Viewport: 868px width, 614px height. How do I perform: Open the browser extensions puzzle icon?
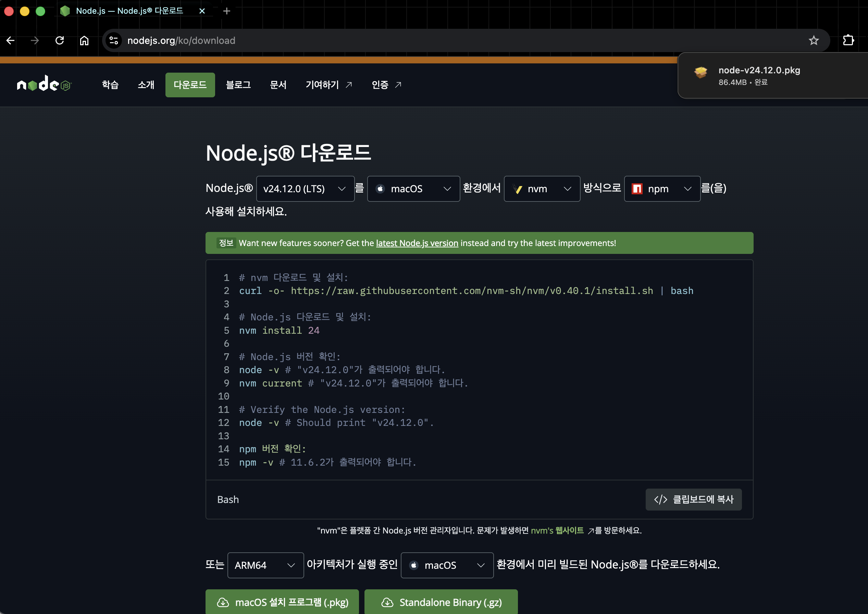(848, 40)
